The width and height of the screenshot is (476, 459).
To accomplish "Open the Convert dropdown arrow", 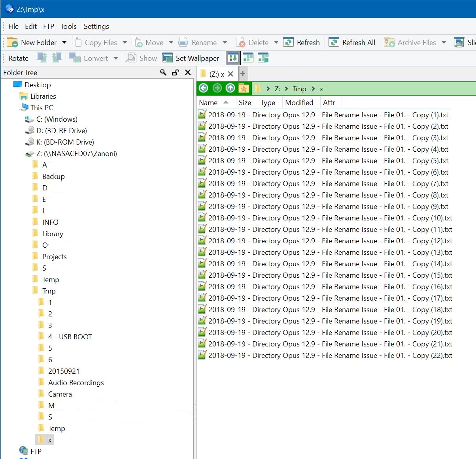I will pos(115,58).
